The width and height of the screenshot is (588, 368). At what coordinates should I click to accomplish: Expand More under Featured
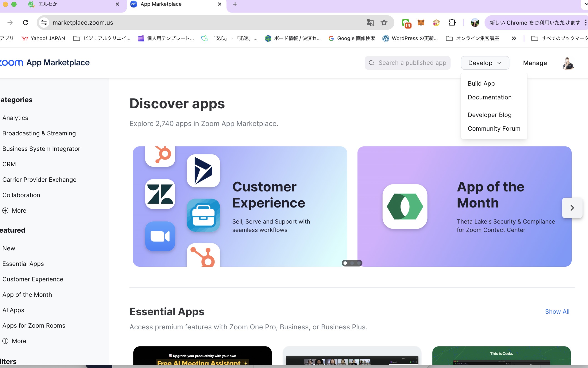click(14, 341)
